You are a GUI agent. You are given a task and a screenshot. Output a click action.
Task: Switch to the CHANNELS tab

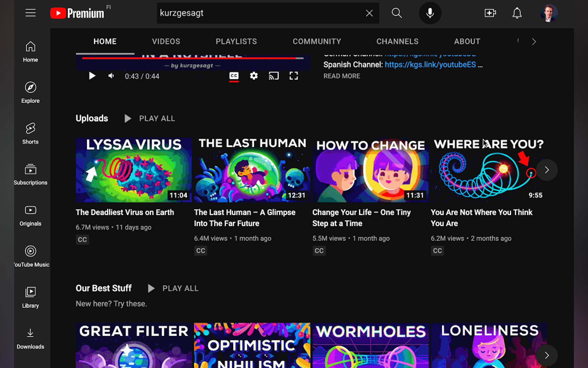397,41
